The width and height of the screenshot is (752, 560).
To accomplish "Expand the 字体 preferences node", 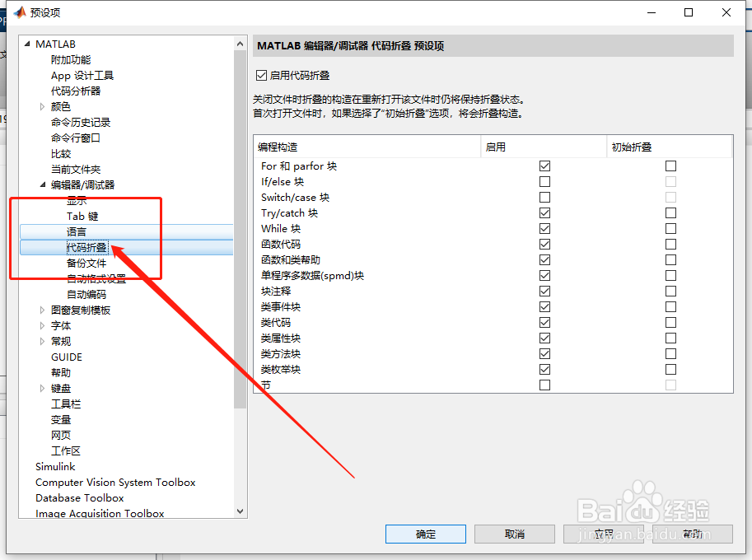I will (42, 325).
